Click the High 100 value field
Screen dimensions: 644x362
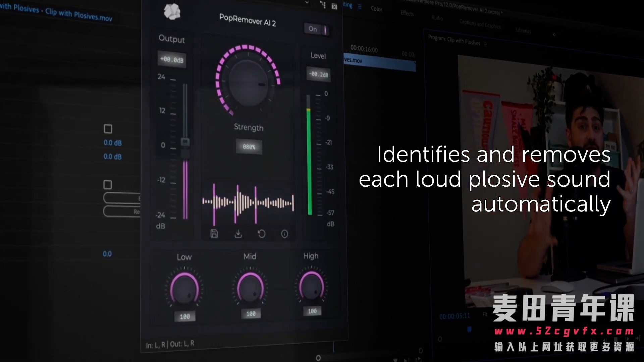point(312,311)
